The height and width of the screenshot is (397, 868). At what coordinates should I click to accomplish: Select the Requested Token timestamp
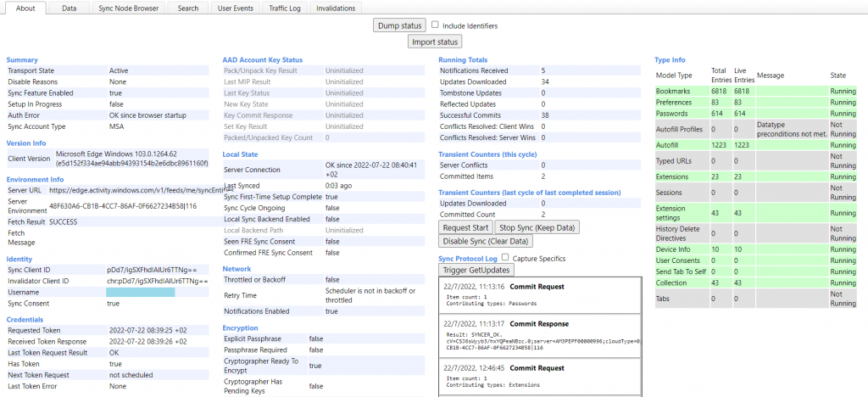[x=147, y=331]
